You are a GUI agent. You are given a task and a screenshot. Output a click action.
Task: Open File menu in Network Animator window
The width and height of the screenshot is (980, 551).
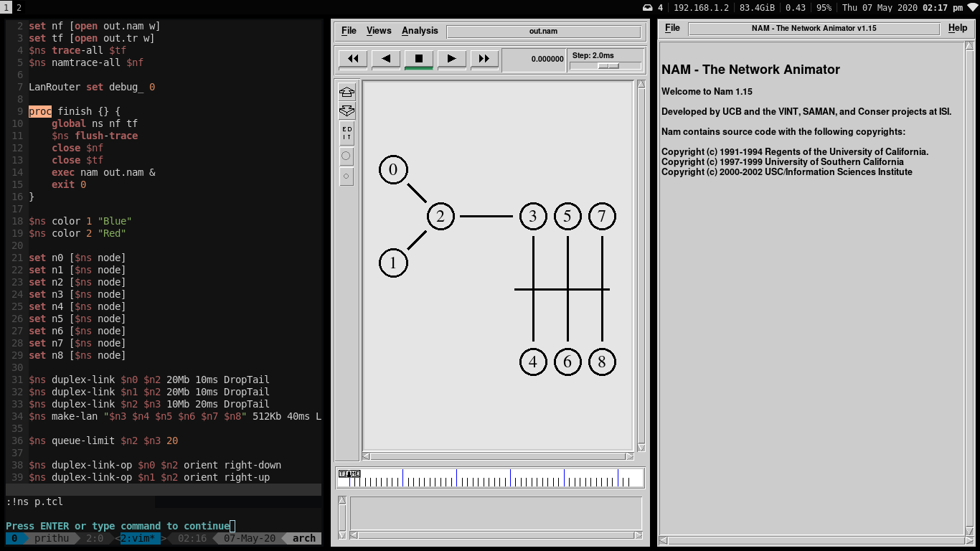672,28
